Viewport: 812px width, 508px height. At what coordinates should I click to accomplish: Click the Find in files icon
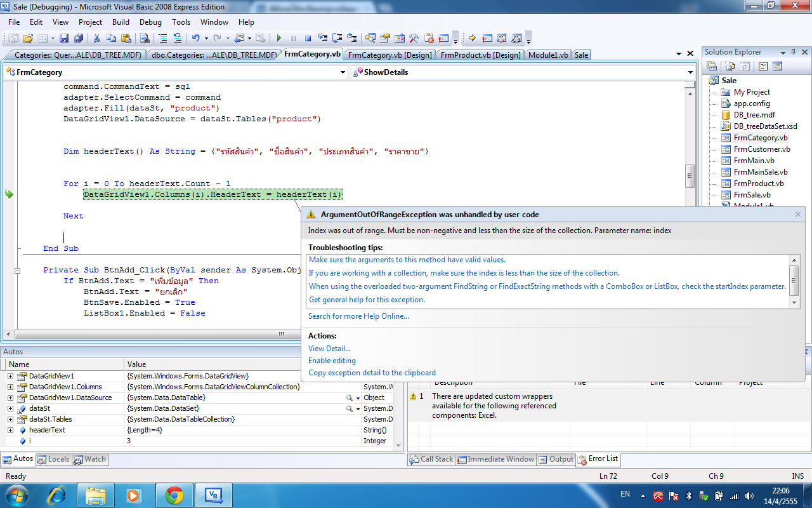click(x=145, y=38)
